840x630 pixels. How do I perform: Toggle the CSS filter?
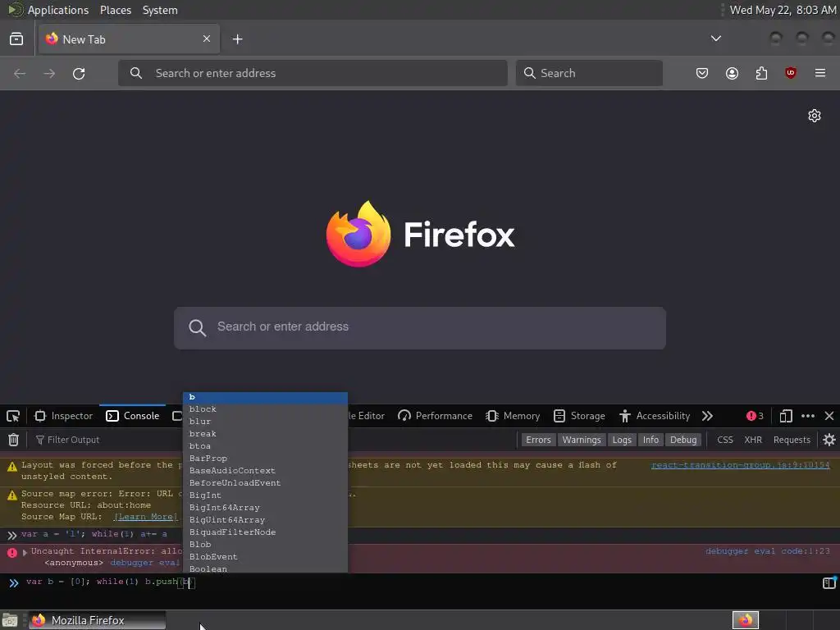click(x=725, y=440)
